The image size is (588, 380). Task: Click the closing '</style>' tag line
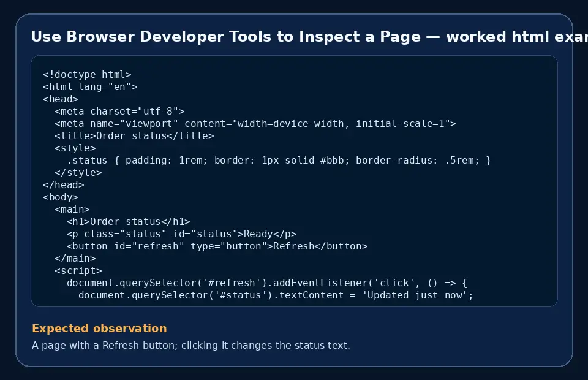(x=78, y=173)
